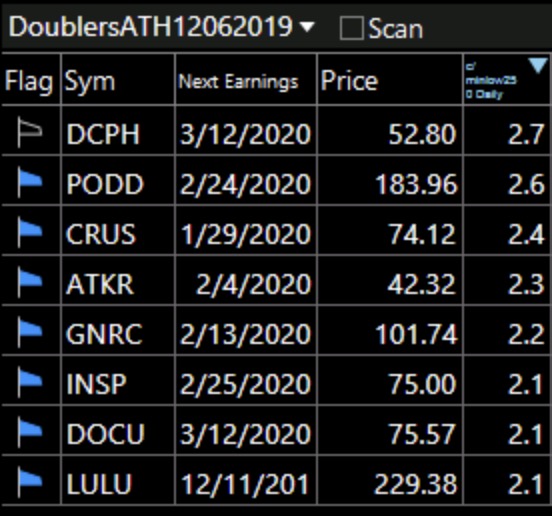Toggle the blue flag on PODD

click(30, 182)
